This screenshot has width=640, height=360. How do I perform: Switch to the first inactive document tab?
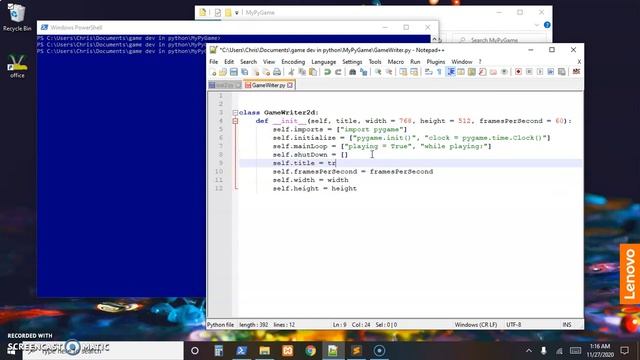[225, 85]
